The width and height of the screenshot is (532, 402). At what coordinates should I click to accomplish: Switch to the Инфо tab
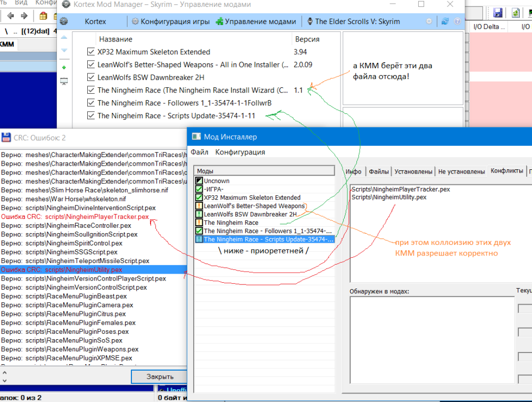click(x=354, y=171)
